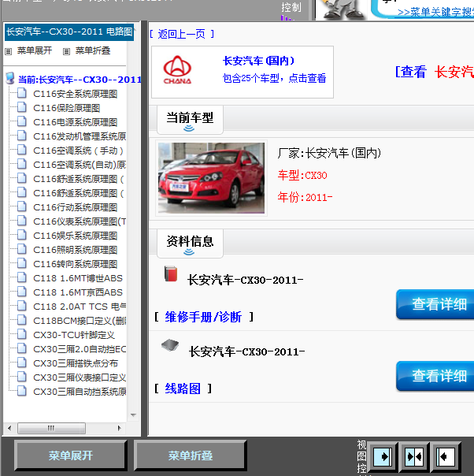Click 线路图 link
The width and height of the screenshot is (474, 476).
coord(183,389)
